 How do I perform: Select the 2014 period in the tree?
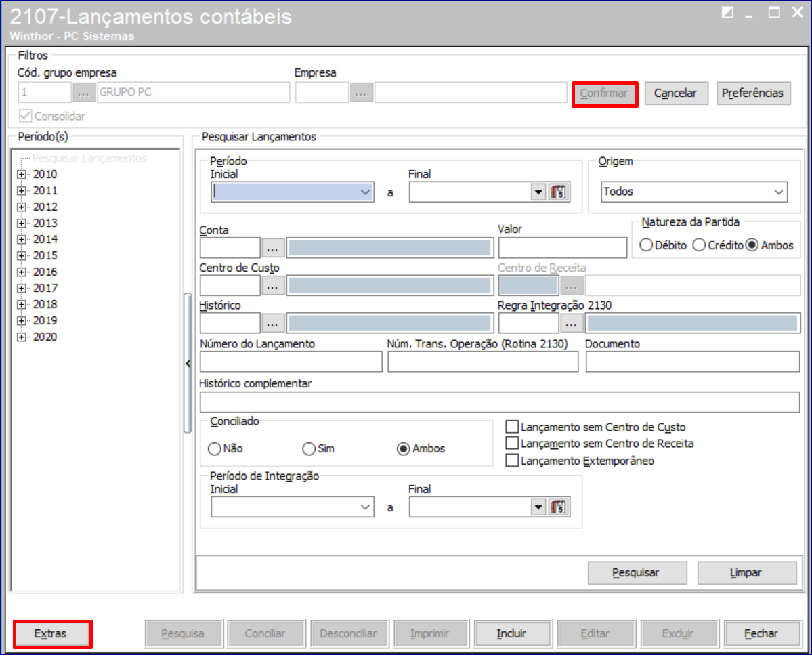click(x=45, y=239)
